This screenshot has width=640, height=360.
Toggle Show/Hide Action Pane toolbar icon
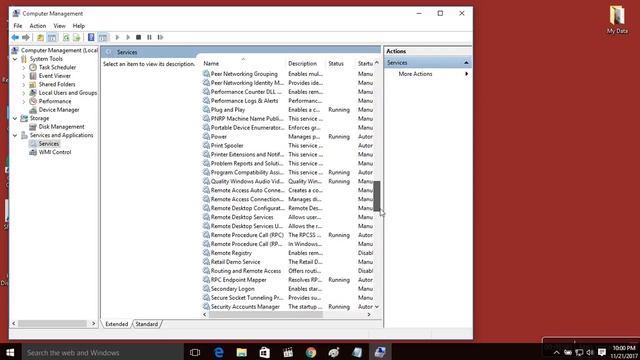(x=103, y=38)
